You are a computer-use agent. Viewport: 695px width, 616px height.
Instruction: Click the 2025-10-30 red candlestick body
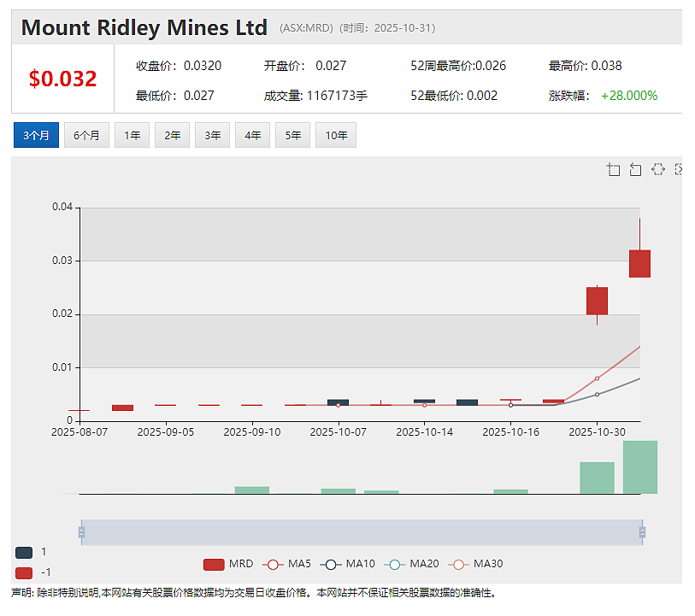(x=597, y=301)
